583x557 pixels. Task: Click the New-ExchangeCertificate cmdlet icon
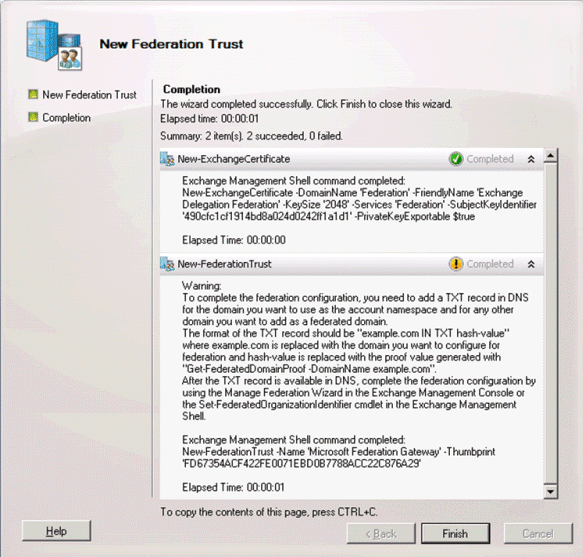coord(167,159)
